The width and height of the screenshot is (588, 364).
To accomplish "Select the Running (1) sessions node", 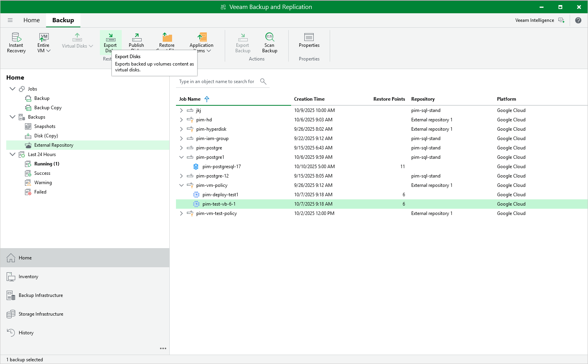I will 46,164.
